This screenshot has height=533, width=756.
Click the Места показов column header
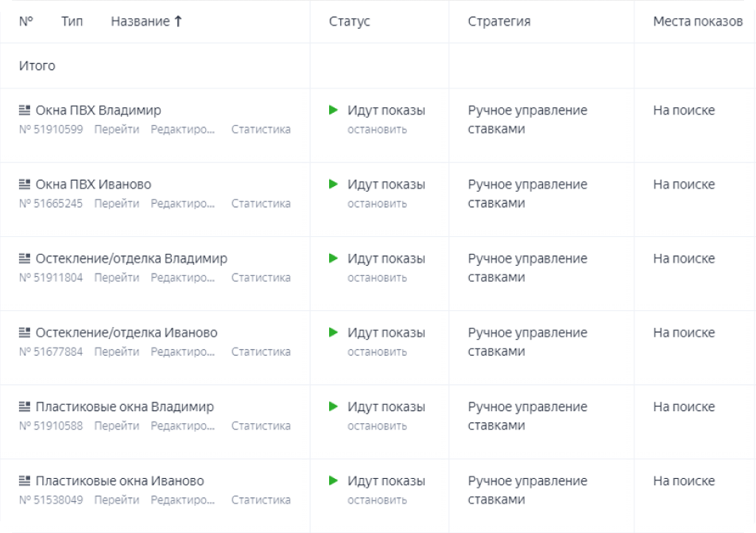(697, 21)
